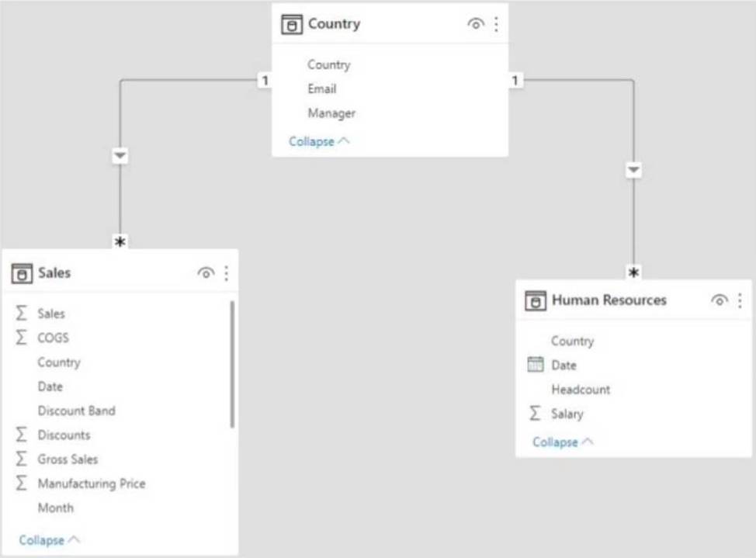The width and height of the screenshot is (756, 558).
Task: Select the Manufacturing Price field
Action: click(92, 483)
